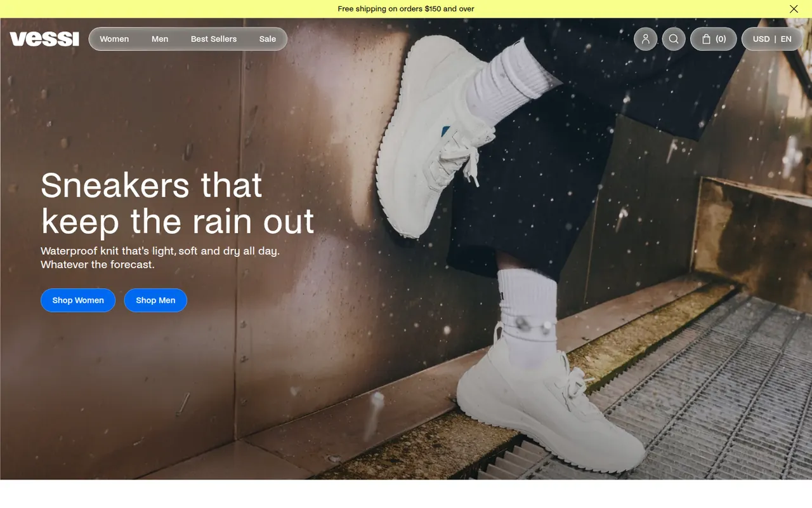Click the Shop Women button
Viewport: 812px width, 508px height.
pos(78,300)
